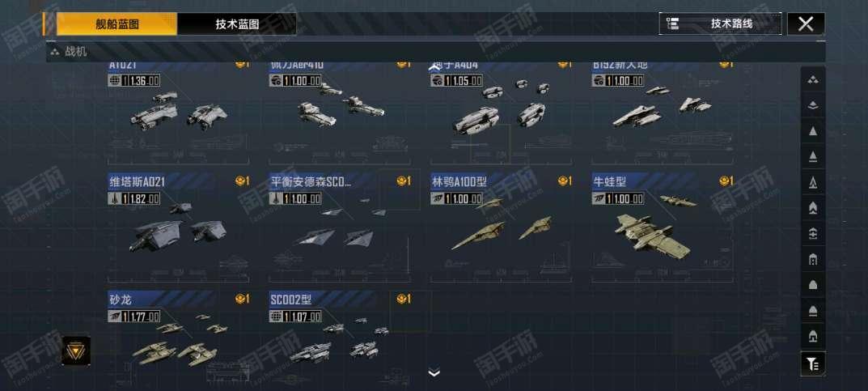Open the 技术路线 panel
Image resolution: width=868 pixels, height=391 pixels.
(720, 23)
